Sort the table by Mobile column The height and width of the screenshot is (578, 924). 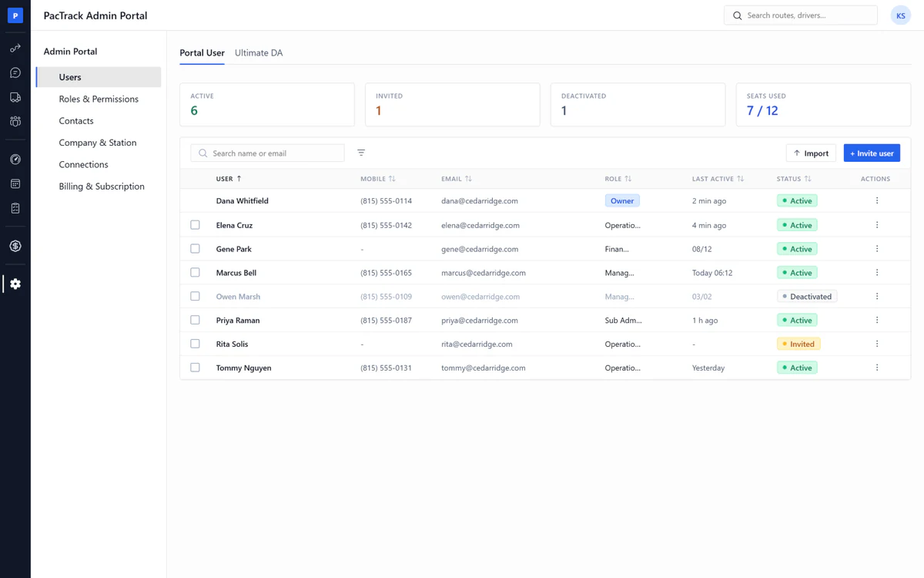pyautogui.click(x=378, y=179)
